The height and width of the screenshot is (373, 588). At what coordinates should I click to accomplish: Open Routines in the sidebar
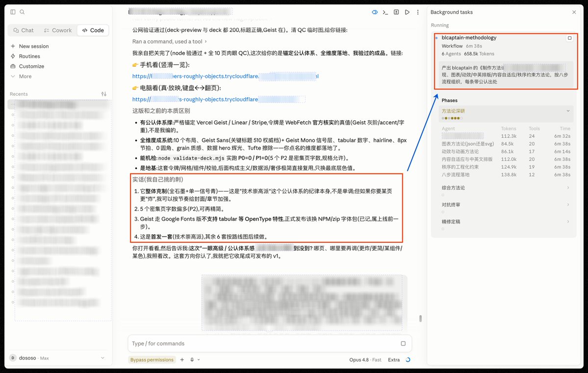[26, 56]
